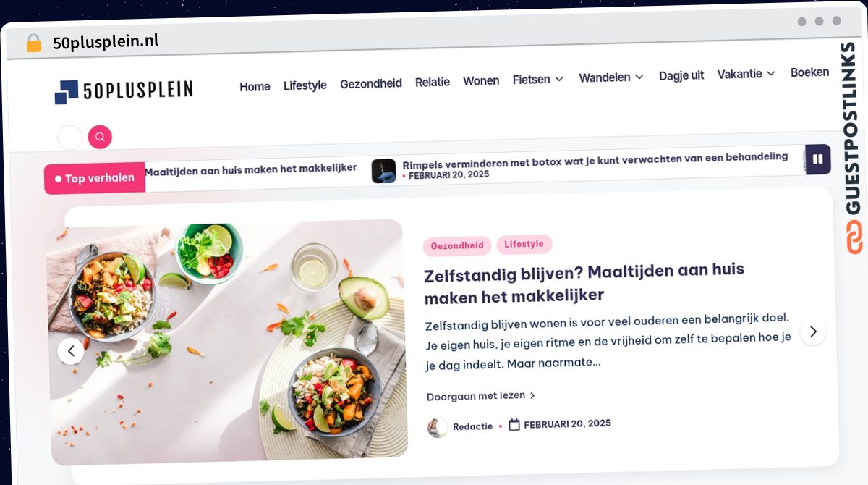Pause the top stories ticker
This screenshot has width=868, height=485.
point(818,159)
